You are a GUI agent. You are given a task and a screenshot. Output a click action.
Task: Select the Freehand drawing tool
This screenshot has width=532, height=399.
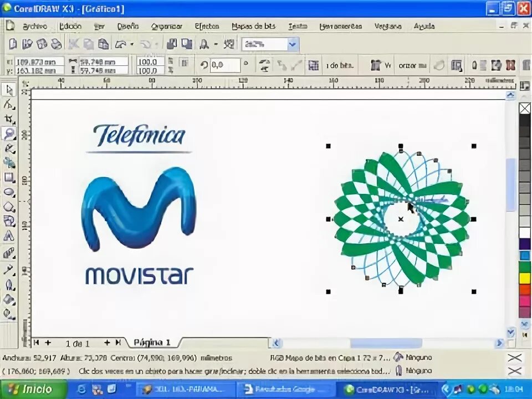[x=9, y=149]
